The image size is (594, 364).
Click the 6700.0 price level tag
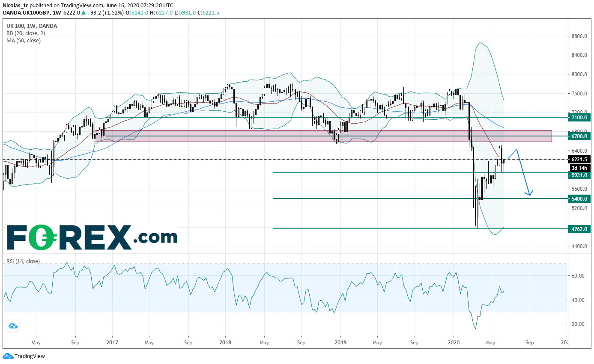(x=580, y=136)
